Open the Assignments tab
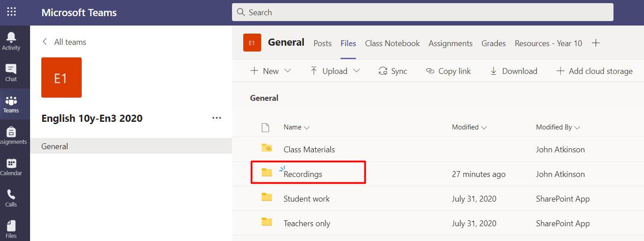Image resolution: width=644 pixels, height=241 pixels. (451, 43)
